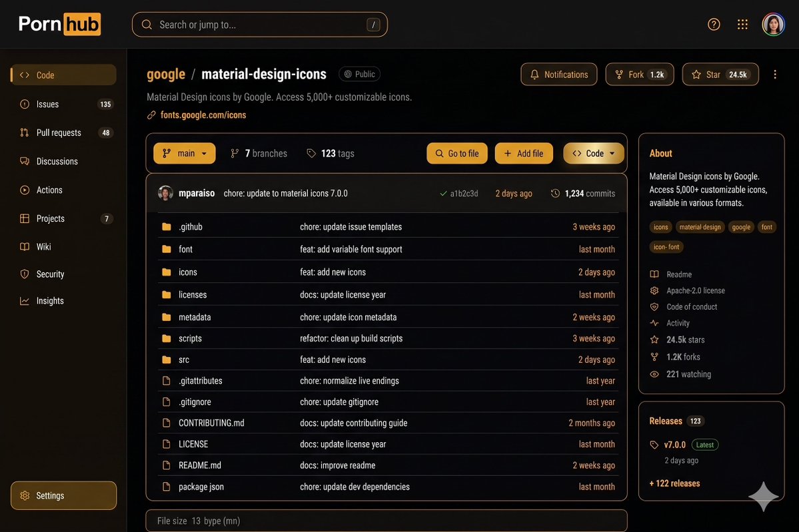Open the Settings button
799x532 pixels.
pos(64,495)
